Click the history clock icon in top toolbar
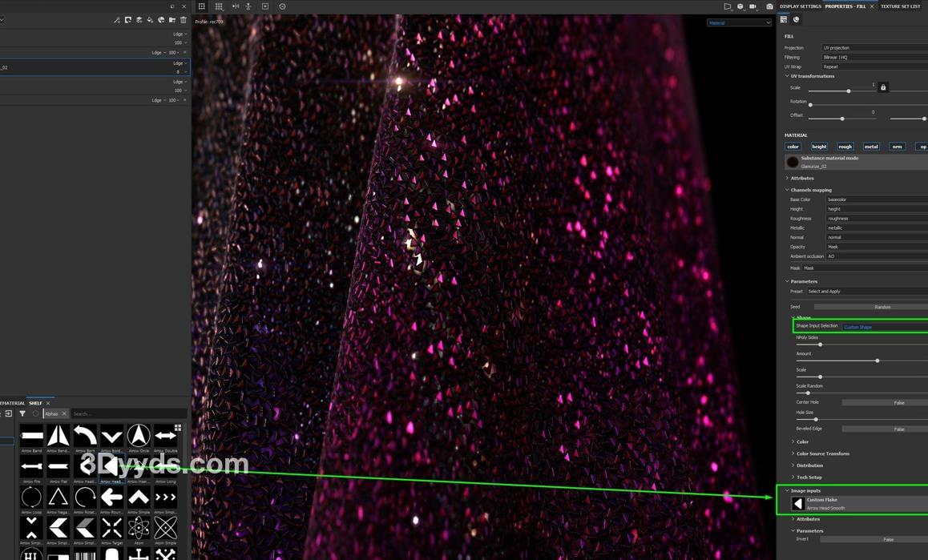Image resolution: width=928 pixels, height=560 pixels. [282, 6]
